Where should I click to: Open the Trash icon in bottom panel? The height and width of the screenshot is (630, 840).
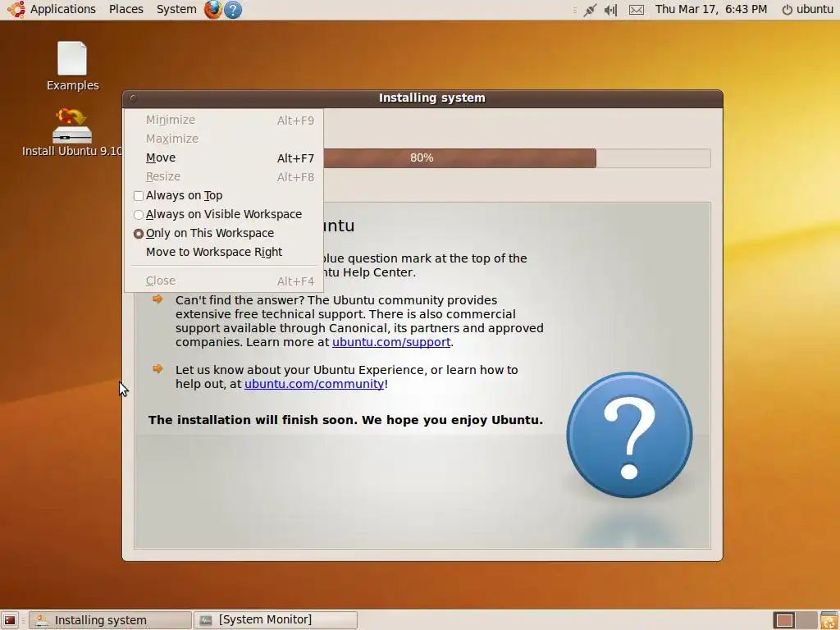coord(829,620)
